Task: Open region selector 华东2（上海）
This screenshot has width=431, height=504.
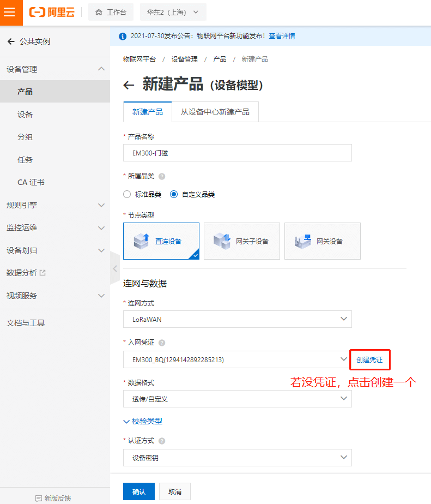Action: [x=173, y=12]
